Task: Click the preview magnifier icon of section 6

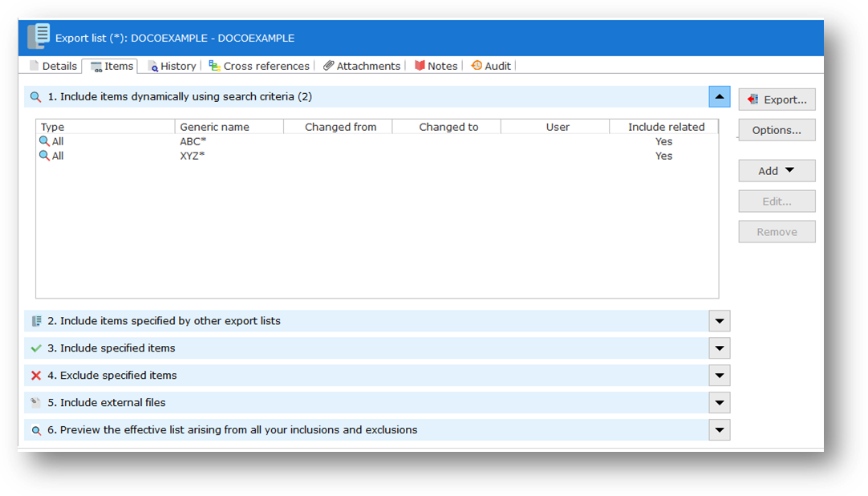Action: 37,430
